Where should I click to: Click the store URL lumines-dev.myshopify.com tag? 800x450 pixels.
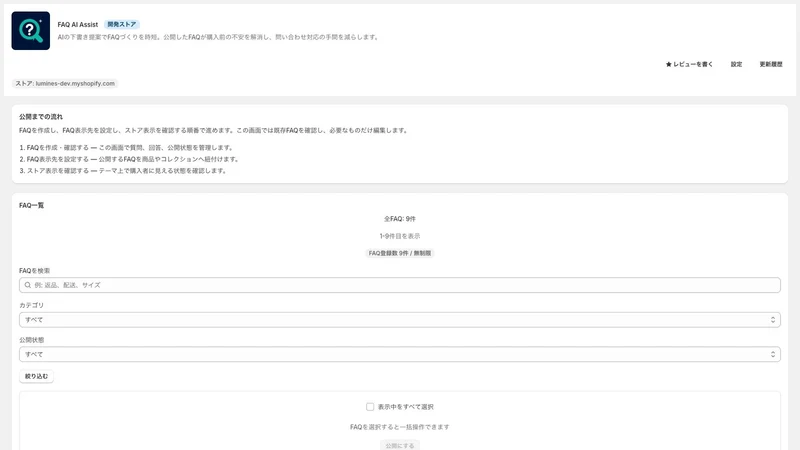tap(65, 84)
